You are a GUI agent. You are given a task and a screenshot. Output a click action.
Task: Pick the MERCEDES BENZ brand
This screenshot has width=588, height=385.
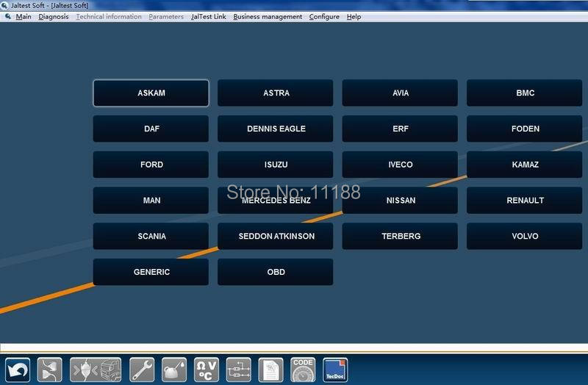pyautogui.click(x=276, y=200)
